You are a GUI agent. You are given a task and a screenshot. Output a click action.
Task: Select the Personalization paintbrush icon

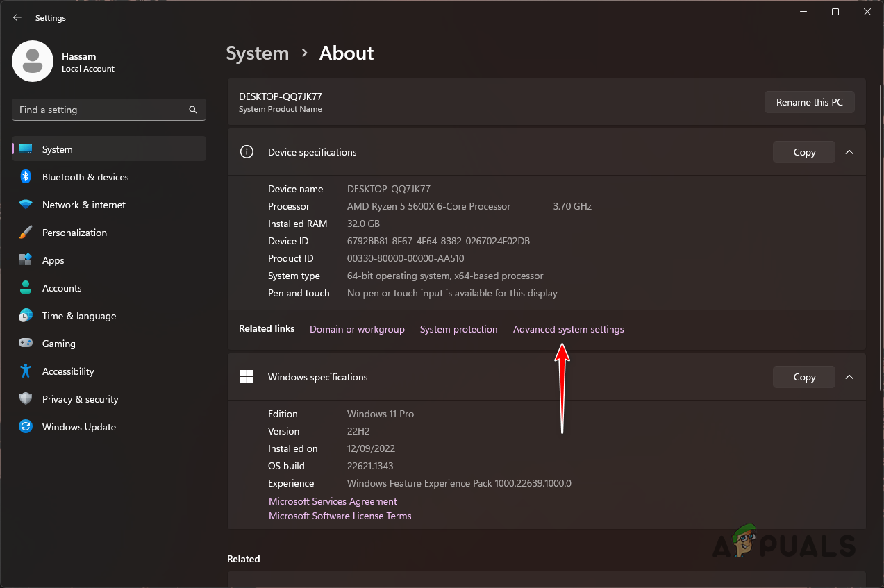26,233
